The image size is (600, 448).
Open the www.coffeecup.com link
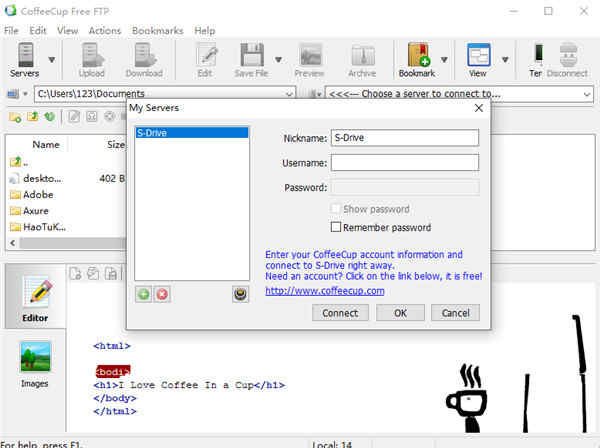click(325, 291)
